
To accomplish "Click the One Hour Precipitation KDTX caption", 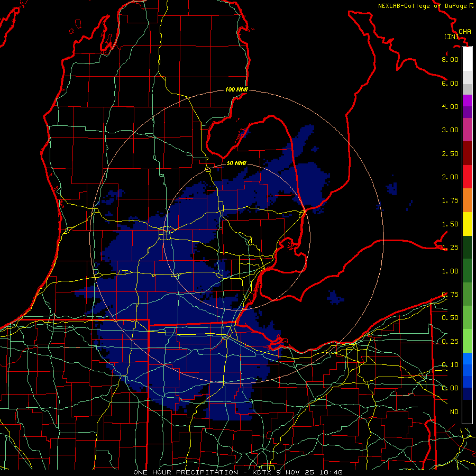I will [x=238, y=472].
